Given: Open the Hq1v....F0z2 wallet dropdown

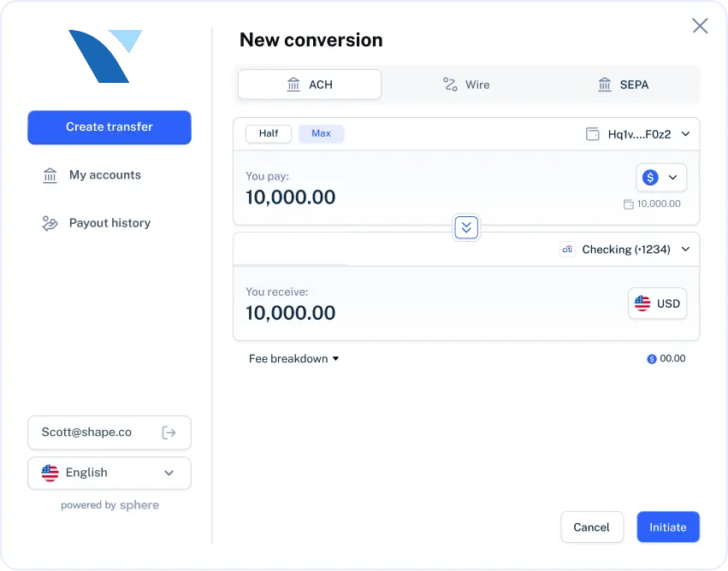Looking at the screenshot, I should [x=638, y=134].
